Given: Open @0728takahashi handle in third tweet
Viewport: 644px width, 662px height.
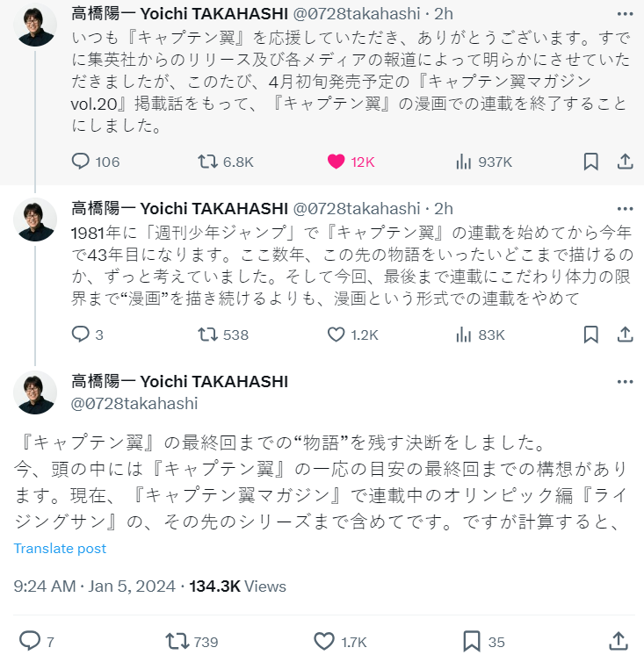Looking at the screenshot, I should (134, 403).
